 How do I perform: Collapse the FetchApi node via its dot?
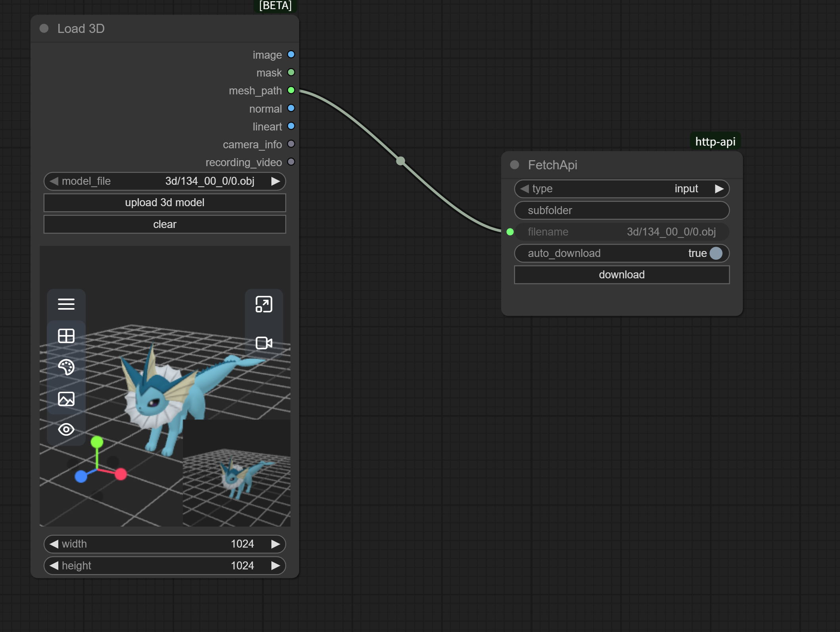click(515, 165)
